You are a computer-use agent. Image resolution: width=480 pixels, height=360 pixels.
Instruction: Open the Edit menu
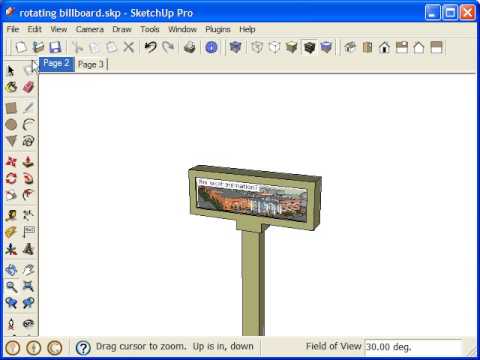(34, 29)
